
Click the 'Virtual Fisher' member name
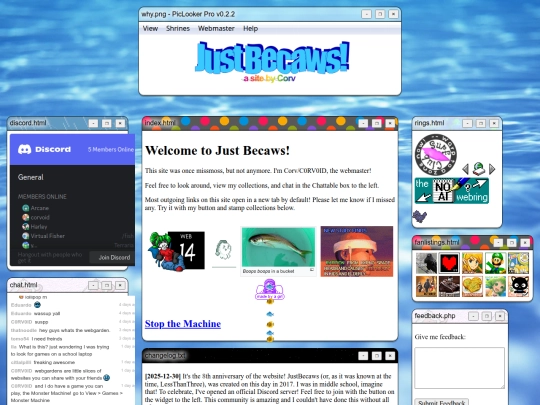pyautogui.click(x=48, y=236)
